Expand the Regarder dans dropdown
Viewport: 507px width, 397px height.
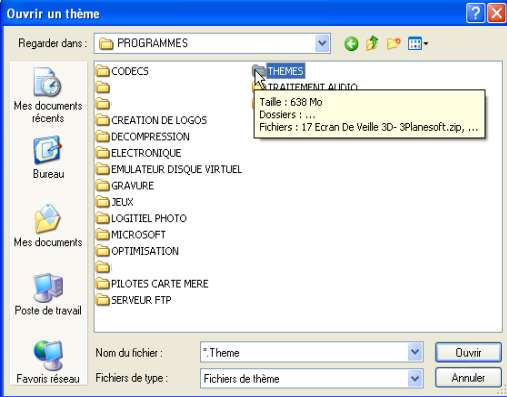click(x=322, y=43)
